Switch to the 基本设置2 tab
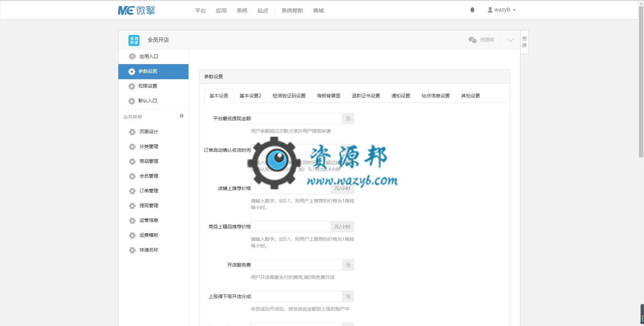Image resolution: width=644 pixels, height=326 pixels. (250, 96)
